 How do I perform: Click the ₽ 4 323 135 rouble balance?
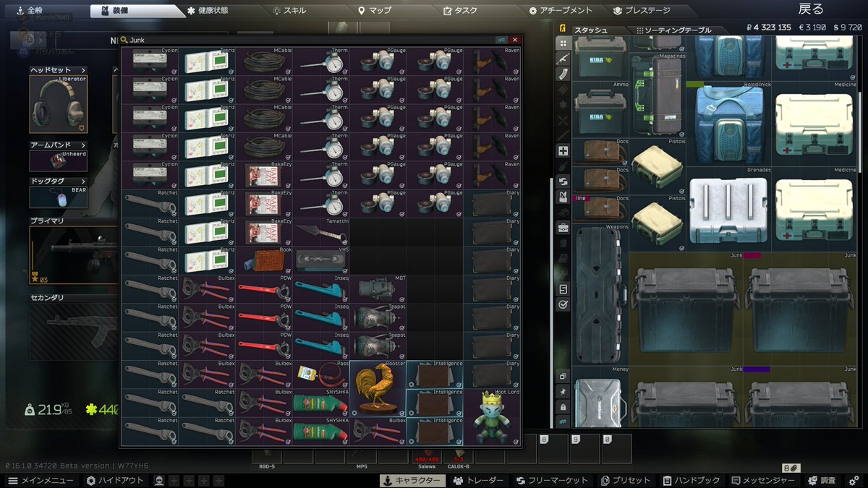click(768, 27)
